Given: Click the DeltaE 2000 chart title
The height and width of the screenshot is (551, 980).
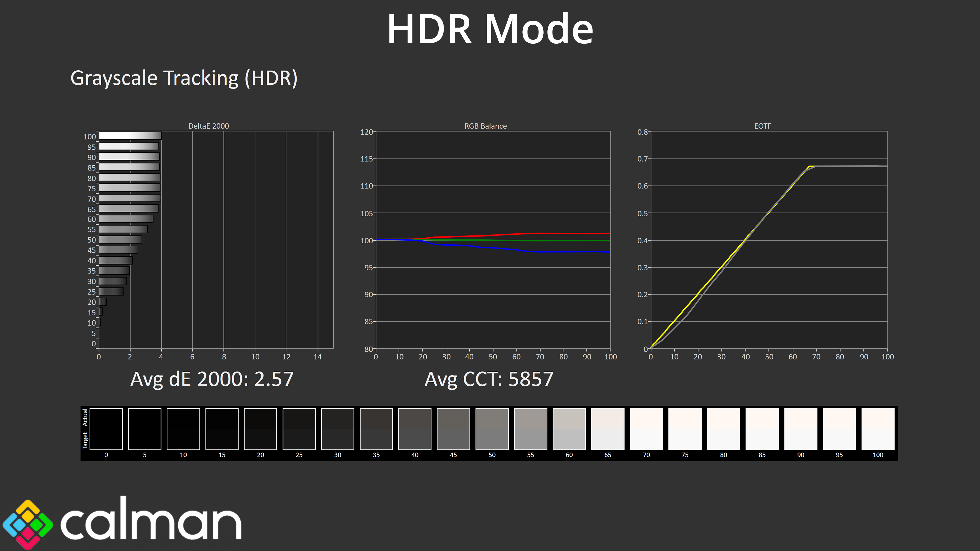Looking at the screenshot, I should (x=209, y=126).
